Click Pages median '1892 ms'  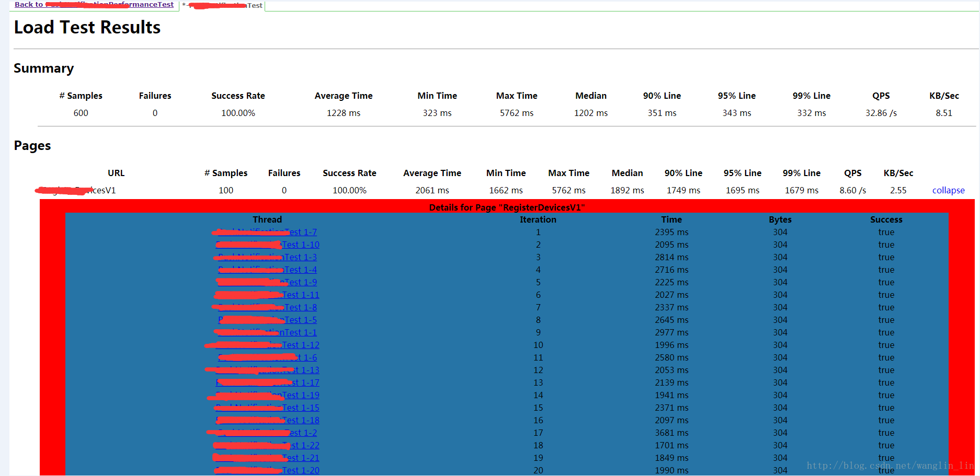point(627,190)
